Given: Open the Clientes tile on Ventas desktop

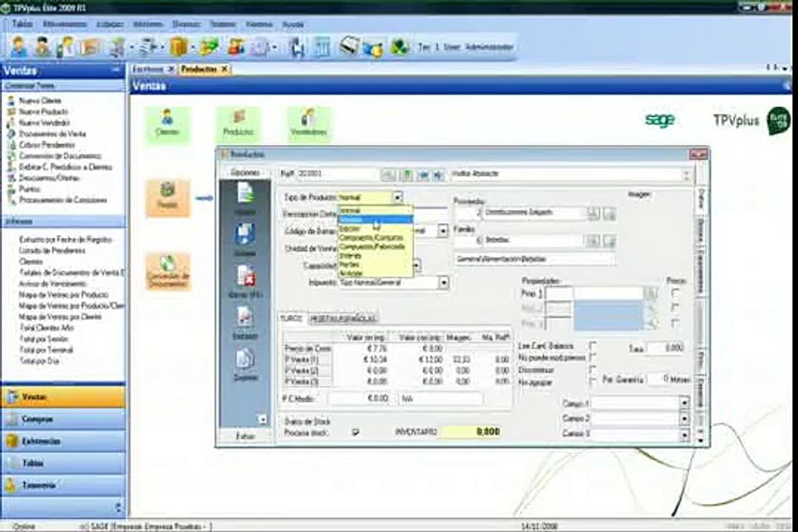Looking at the screenshot, I should 168,123.
